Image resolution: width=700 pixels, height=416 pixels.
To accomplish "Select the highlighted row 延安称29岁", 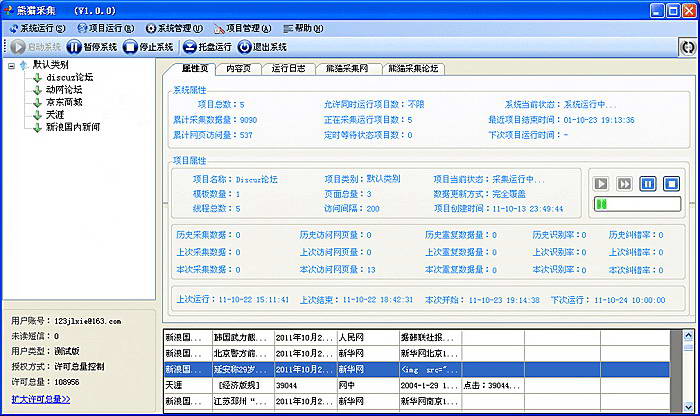I will [x=417, y=370].
